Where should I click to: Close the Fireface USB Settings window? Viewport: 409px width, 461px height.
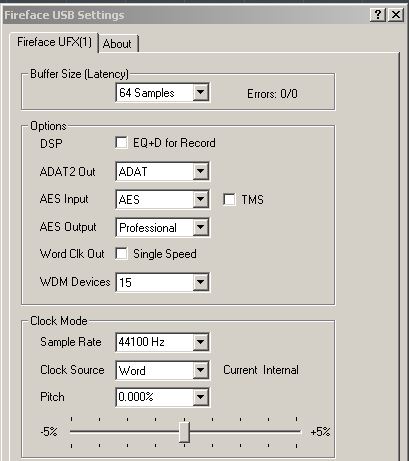pyautogui.click(x=396, y=15)
